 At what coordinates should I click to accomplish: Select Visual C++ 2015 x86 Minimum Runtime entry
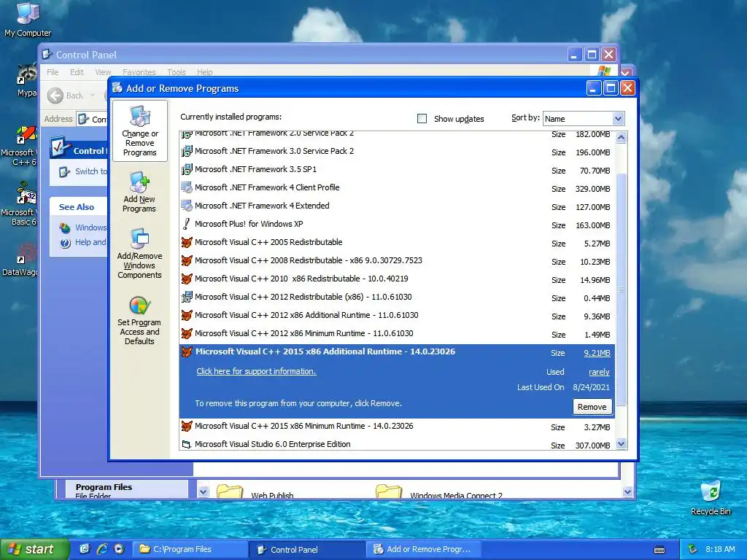(397, 426)
